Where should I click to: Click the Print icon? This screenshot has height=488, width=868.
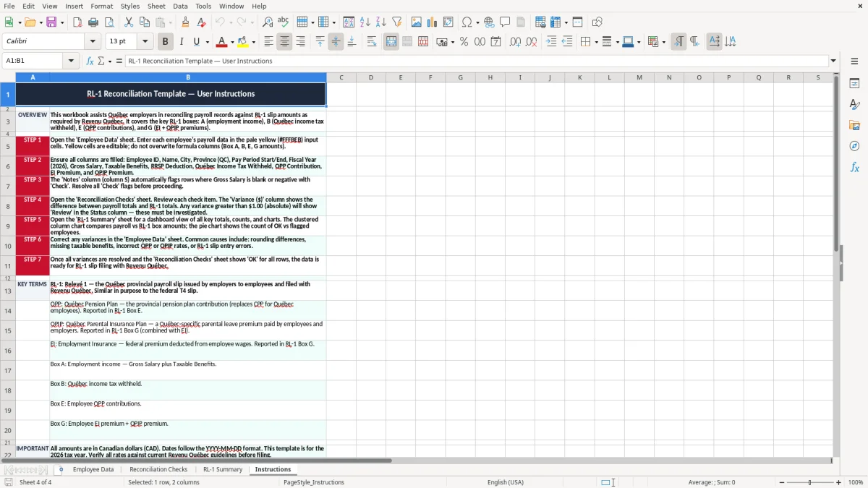click(93, 22)
